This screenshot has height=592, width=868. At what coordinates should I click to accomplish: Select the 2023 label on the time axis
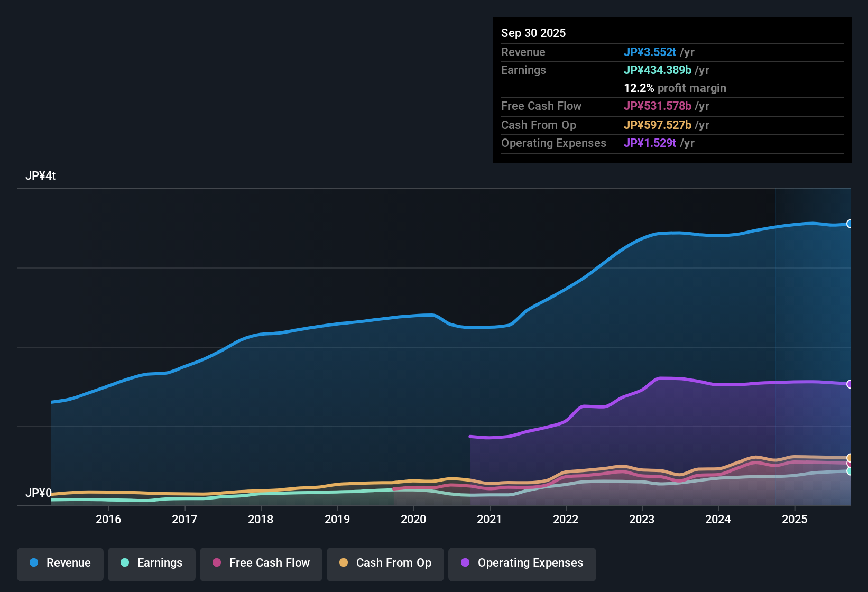click(x=642, y=520)
